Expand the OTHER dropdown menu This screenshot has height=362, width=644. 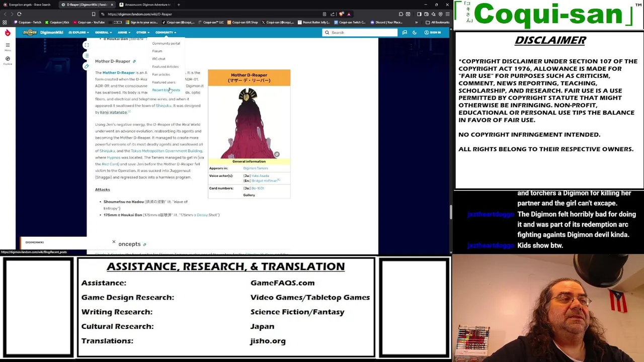(x=142, y=32)
